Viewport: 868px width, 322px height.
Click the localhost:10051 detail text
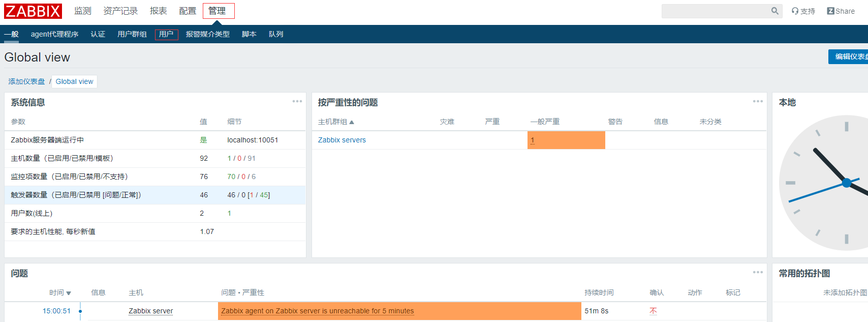tap(253, 140)
